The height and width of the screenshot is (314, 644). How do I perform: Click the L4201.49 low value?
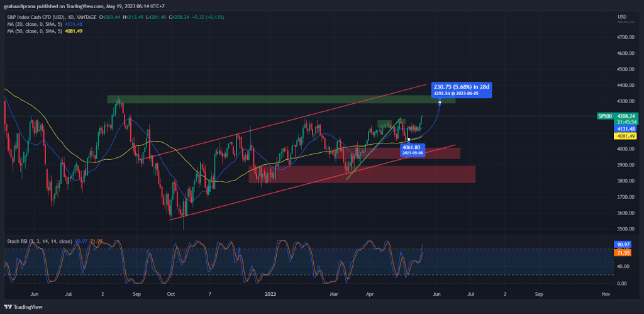point(157,17)
